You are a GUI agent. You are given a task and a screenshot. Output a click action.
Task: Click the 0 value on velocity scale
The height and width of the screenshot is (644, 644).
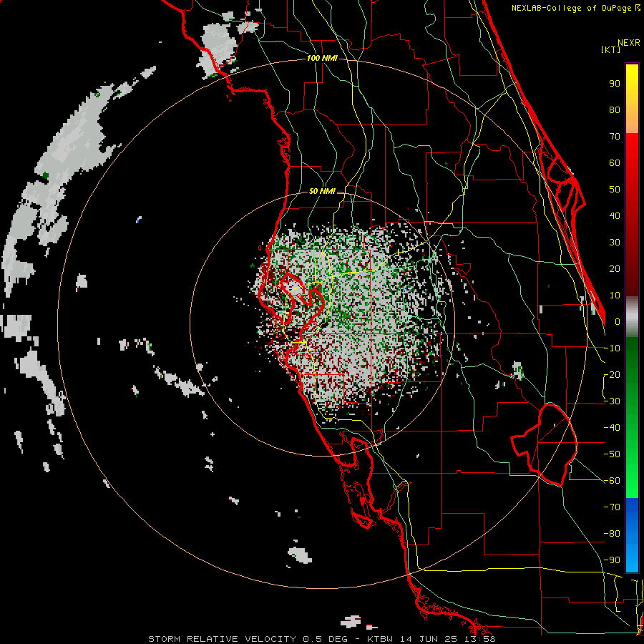(x=618, y=322)
